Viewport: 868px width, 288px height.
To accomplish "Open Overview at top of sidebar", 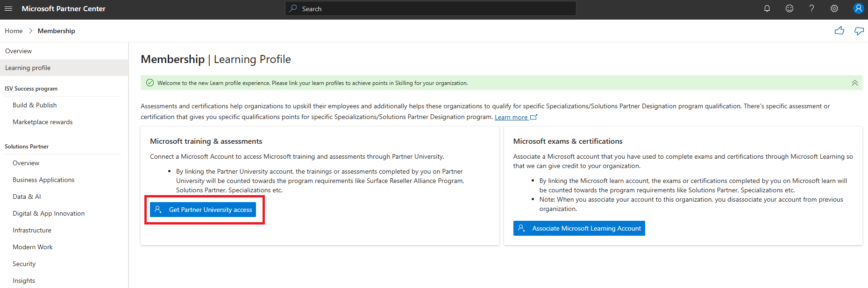I will pos(64,51).
